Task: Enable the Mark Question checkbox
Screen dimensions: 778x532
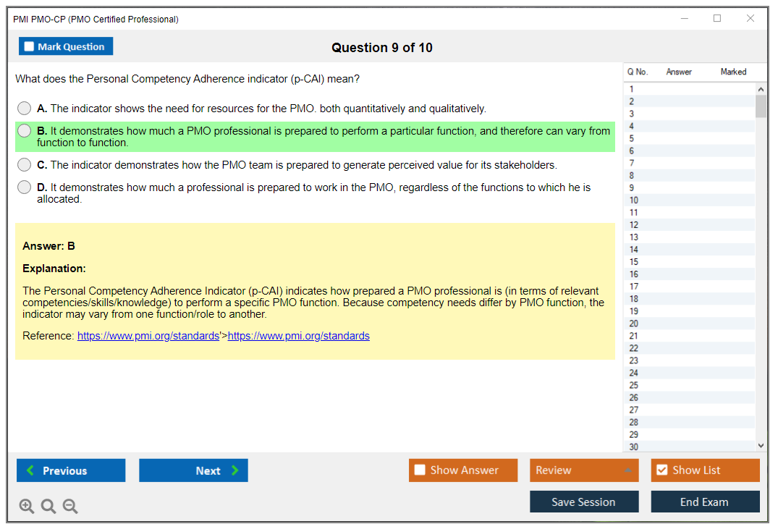Action: [x=28, y=46]
